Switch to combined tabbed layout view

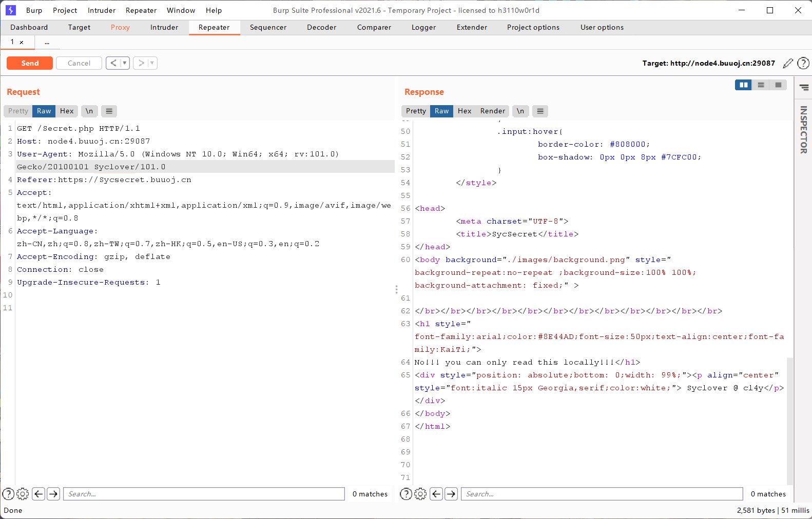778,85
